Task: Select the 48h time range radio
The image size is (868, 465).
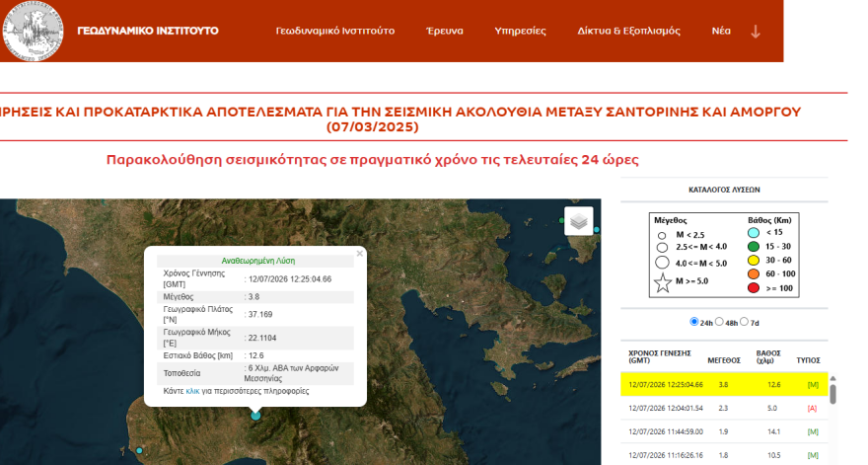Action: coord(719,322)
